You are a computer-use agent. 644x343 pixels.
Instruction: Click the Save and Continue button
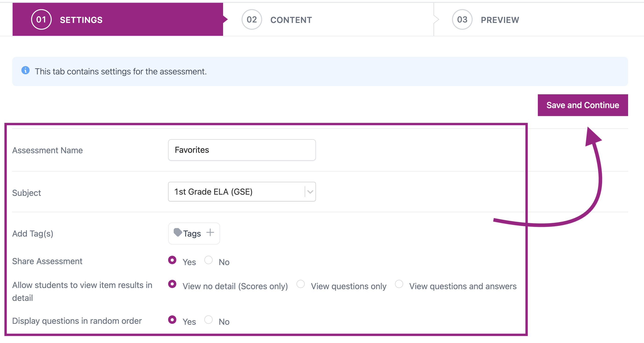coord(583,105)
